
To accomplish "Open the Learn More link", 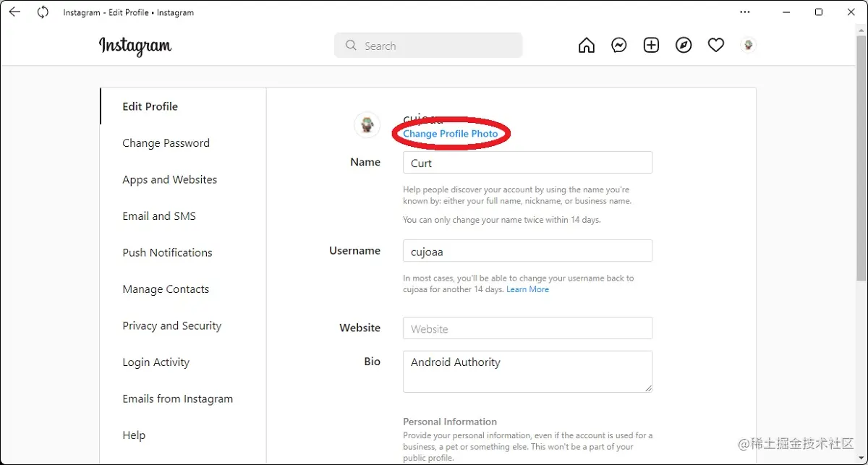I will 527,289.
